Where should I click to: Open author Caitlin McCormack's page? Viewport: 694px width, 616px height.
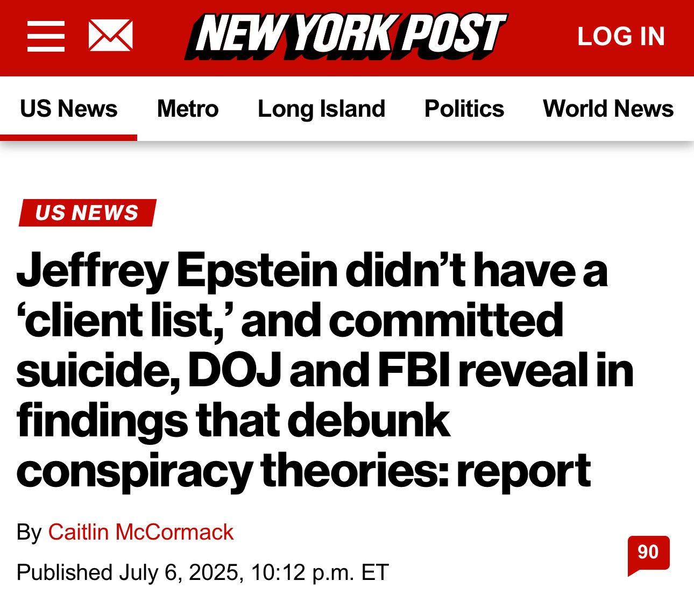pyautogui.click(x=141, y=532)
